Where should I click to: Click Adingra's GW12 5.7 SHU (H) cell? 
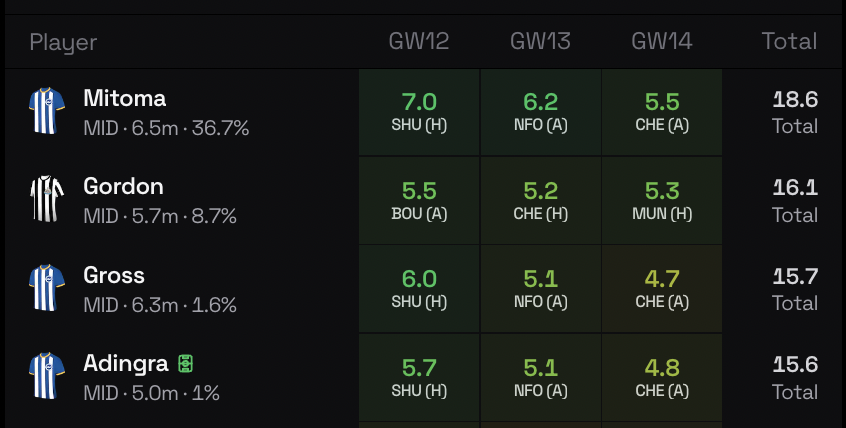click(x=419, y=376)
